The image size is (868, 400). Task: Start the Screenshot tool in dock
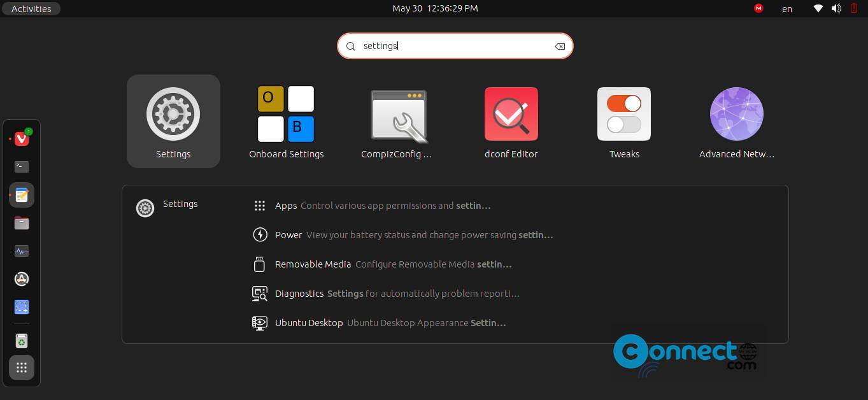coord(22,308)
